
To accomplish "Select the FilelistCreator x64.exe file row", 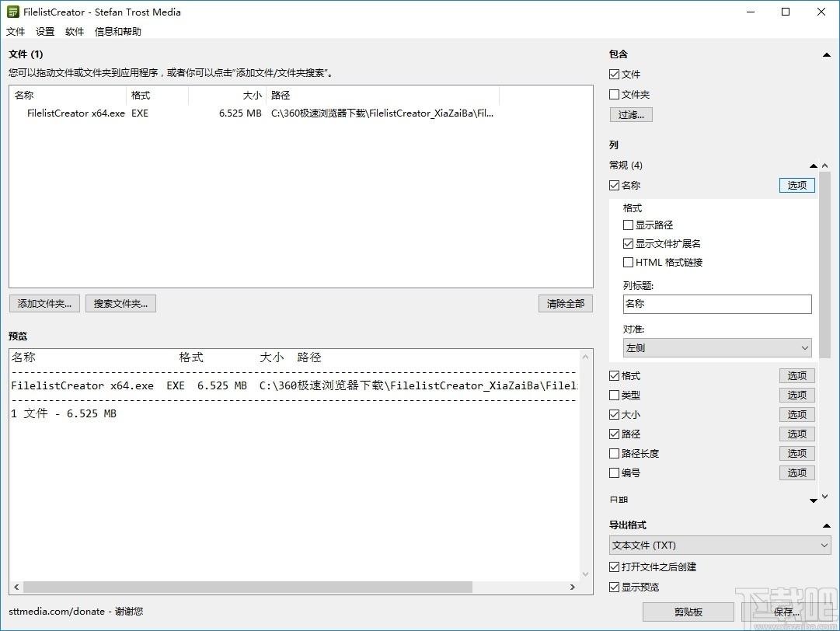I will click(x=254, y=113).
